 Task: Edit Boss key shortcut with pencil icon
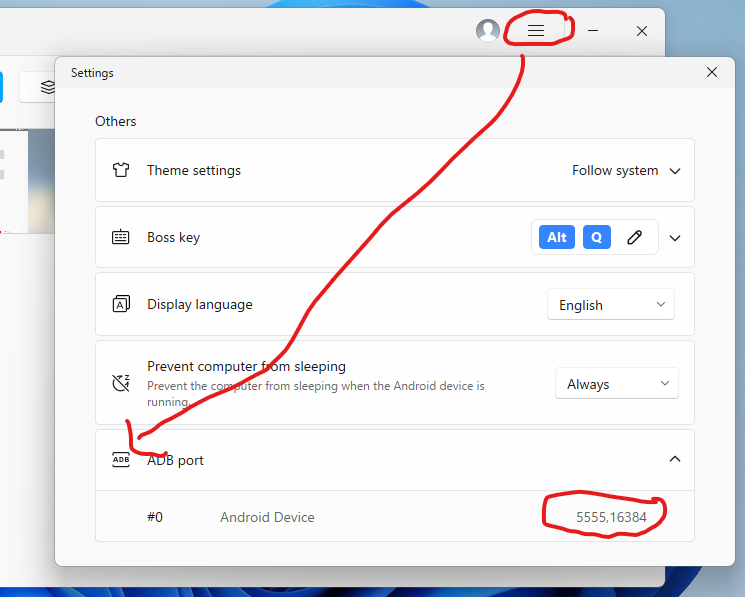(634, 237)
